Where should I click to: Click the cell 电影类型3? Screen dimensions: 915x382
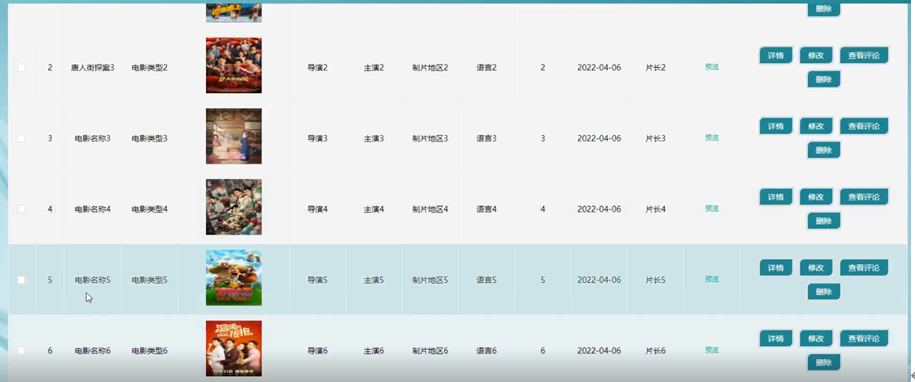pos(149,138)
